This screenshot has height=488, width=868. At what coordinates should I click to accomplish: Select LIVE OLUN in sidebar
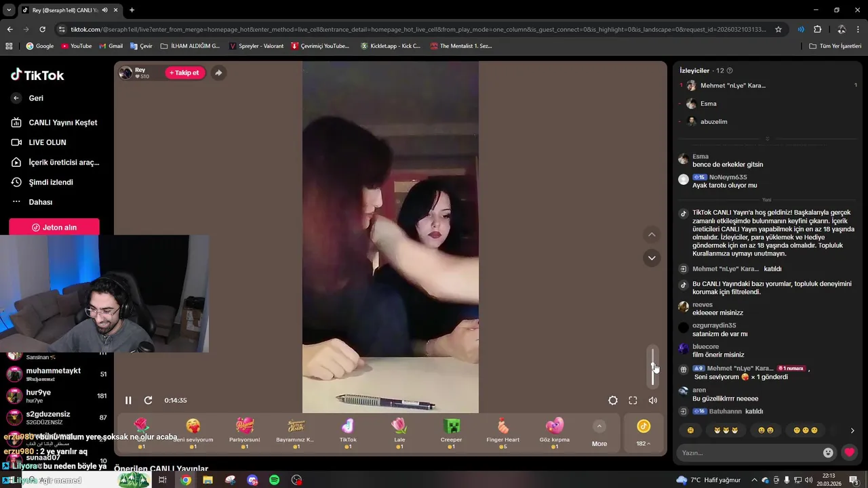[39, 142]
